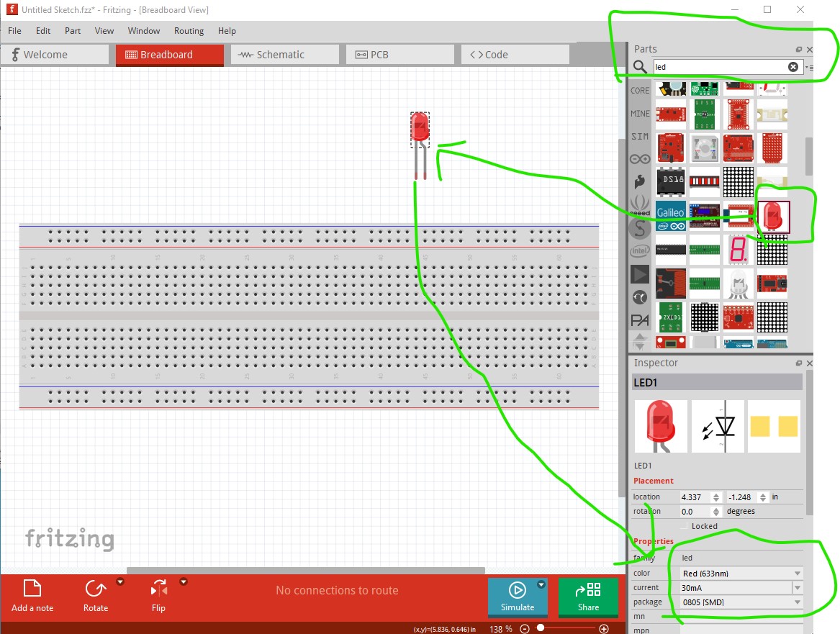Screen dimensions: 840x634
Task: Toggle the Locked checkbox
Action: (684, 526)
